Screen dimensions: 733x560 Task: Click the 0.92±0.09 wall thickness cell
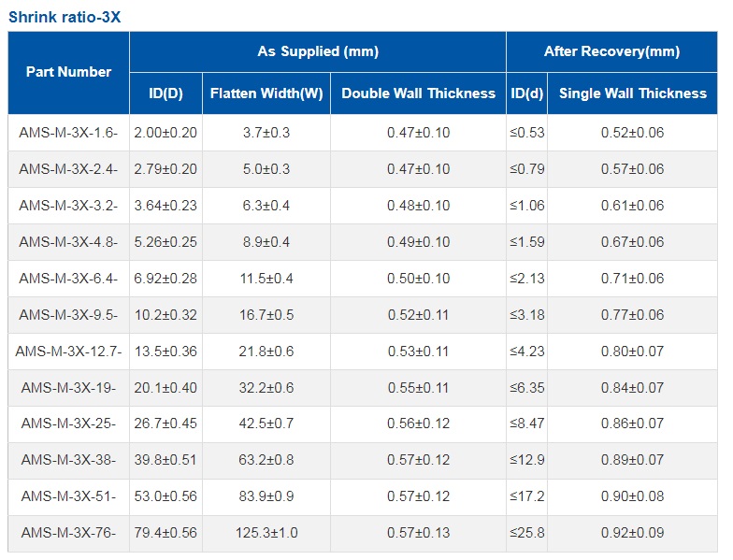pos(632,533)
